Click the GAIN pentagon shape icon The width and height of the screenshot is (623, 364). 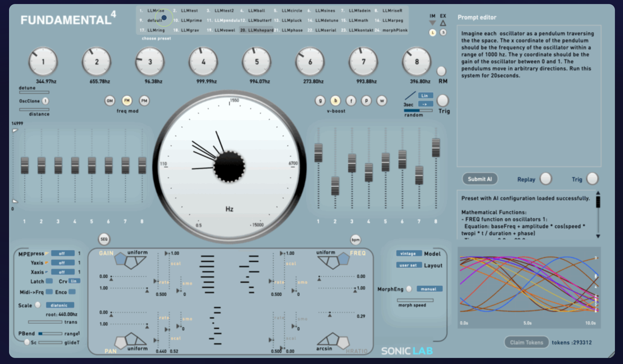pos(120,259)
